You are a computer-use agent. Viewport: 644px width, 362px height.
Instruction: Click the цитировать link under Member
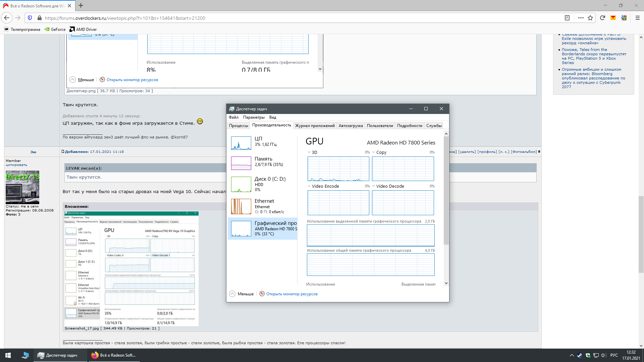pos(16,165)
